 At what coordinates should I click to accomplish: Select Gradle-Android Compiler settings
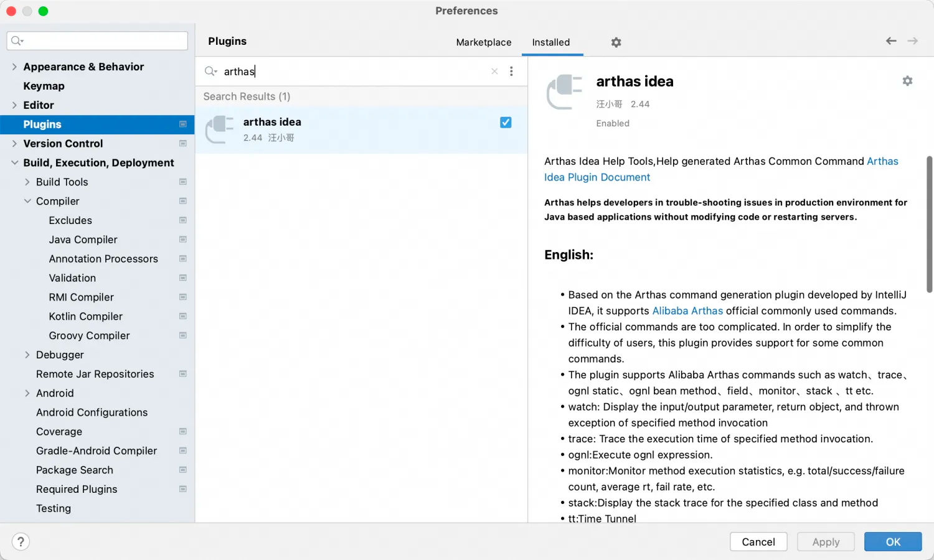[x=97, y=451]
